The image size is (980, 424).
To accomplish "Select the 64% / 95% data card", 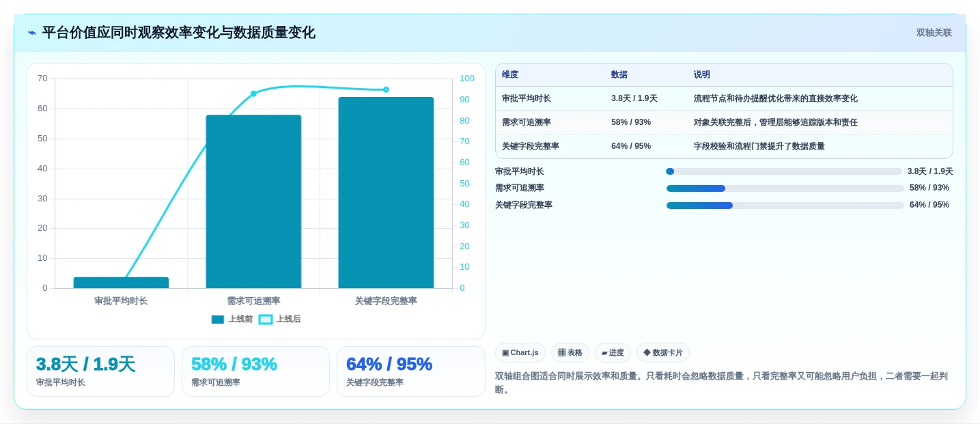I will [x=410, y=371].
